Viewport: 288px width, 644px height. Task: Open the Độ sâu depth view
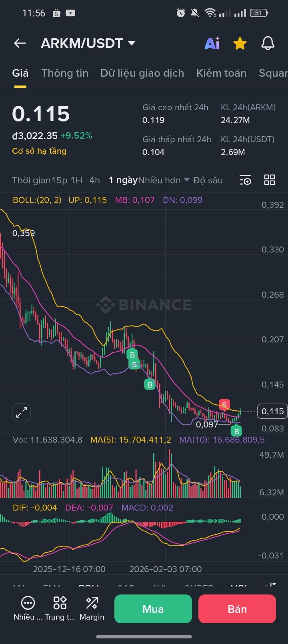click(208, 180)
